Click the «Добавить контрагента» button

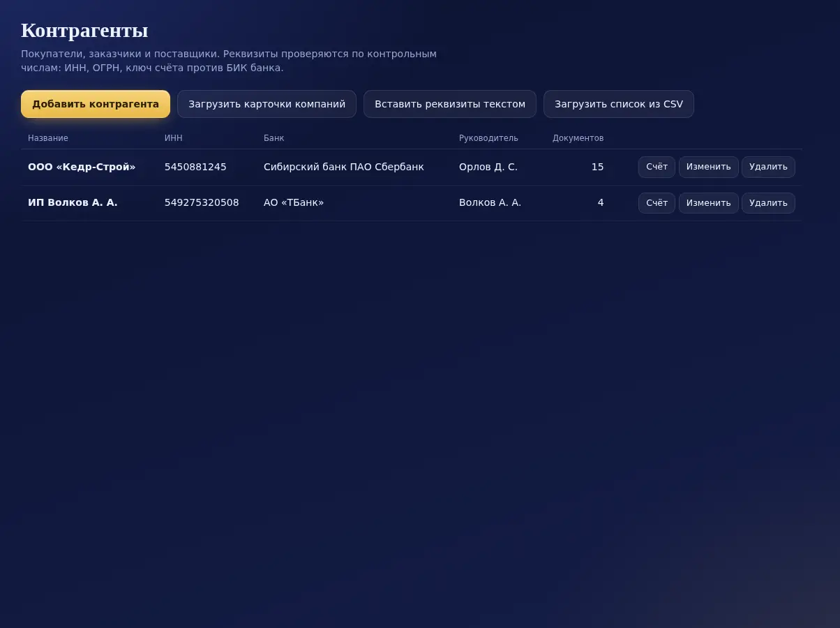tap(96, 104)
